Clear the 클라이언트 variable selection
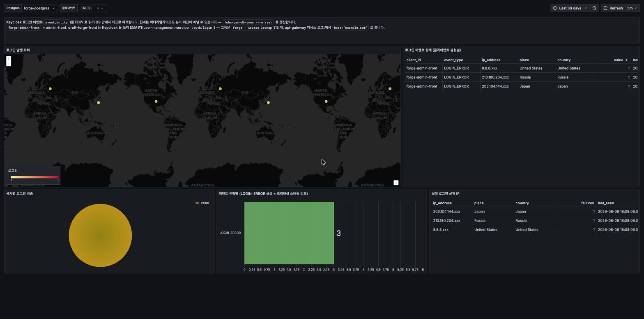Image resolution: width=644 pixels, height=319 pixels. 98,8
